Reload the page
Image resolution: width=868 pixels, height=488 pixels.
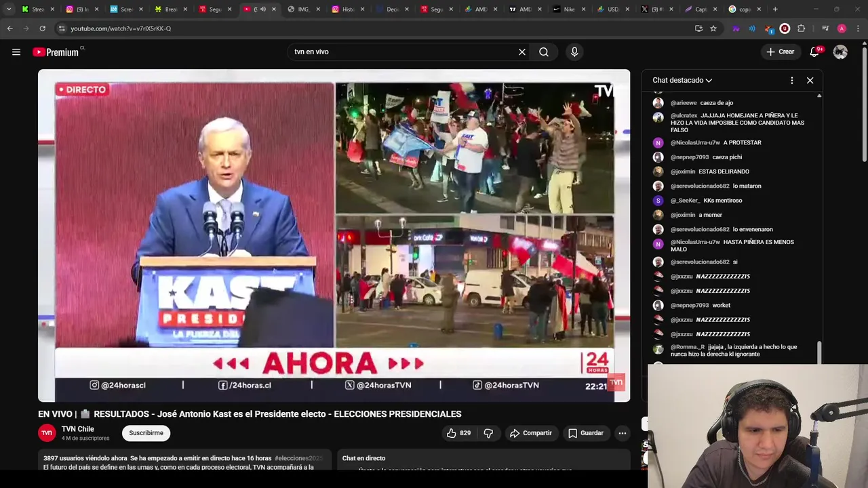[42, 28]
